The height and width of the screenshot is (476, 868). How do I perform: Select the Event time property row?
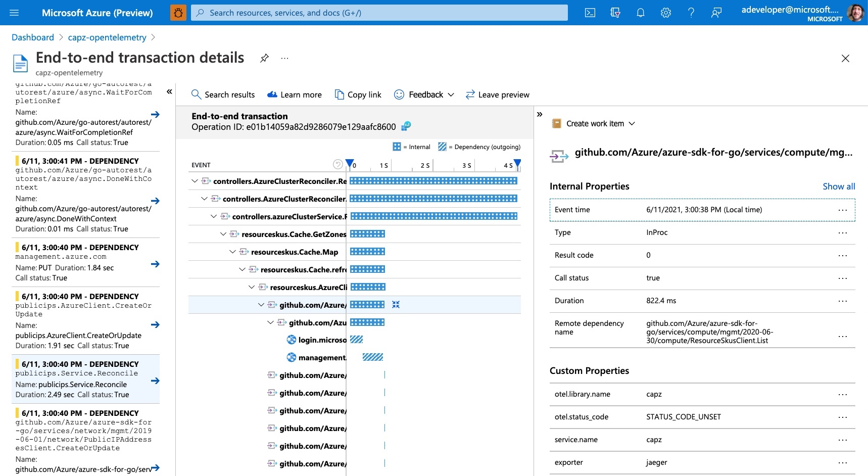coord(702,210)
